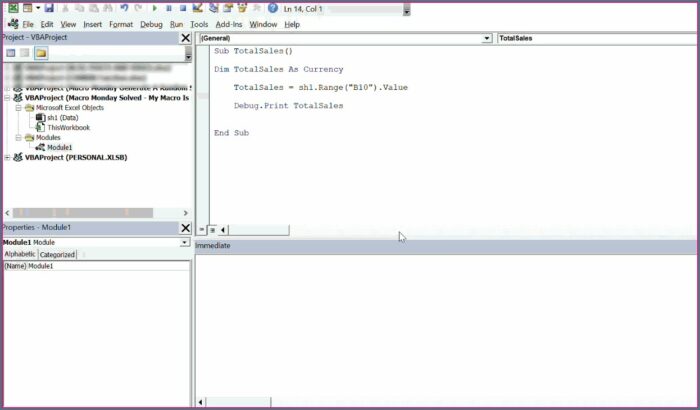Open the Window menu
The width and height of the screenshot is (700, 410).
tap(263, 25)
